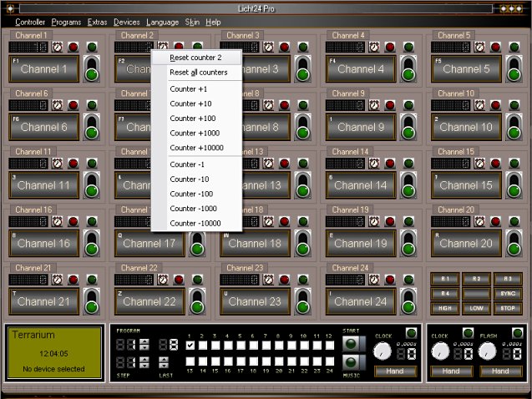Click the Channel 9 flash button
Screen dimensions: 532x399
pos(359,127)
